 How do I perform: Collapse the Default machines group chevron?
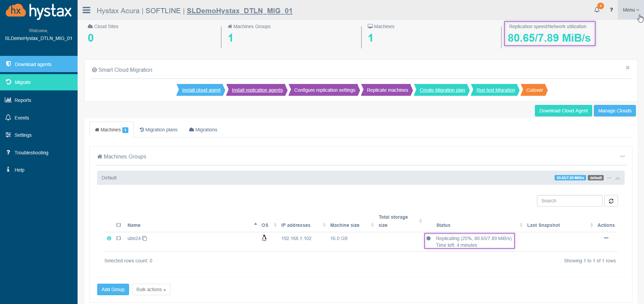coord(618,178)
